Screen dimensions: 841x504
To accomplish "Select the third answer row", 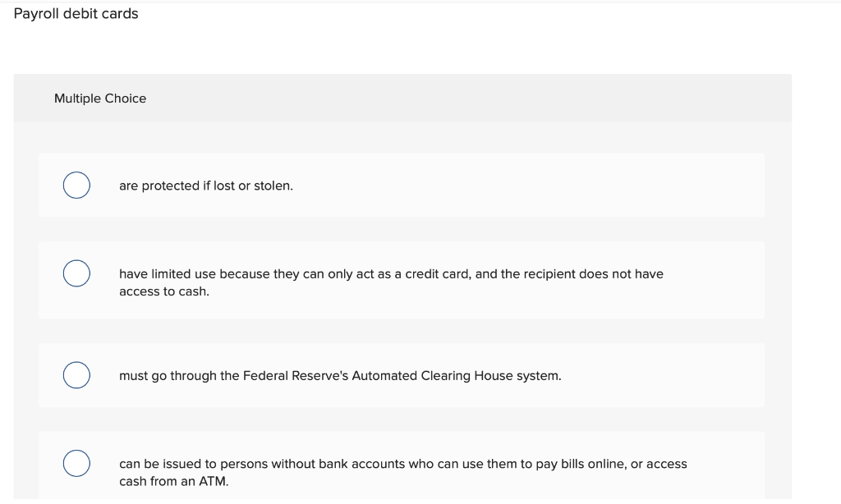I will pyautogui.click(x=401, y=375).
